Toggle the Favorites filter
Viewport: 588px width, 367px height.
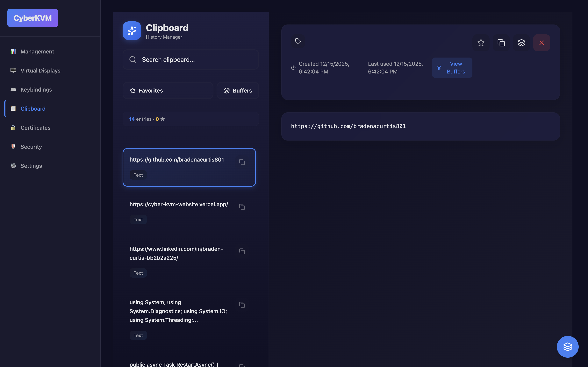[x=168, y=91]
